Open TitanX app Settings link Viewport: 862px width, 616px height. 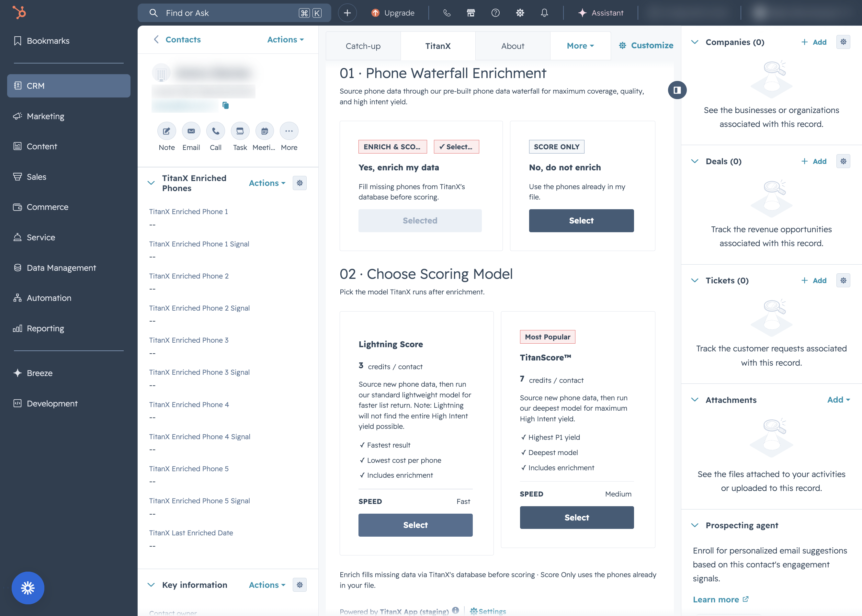click(488, 611)
